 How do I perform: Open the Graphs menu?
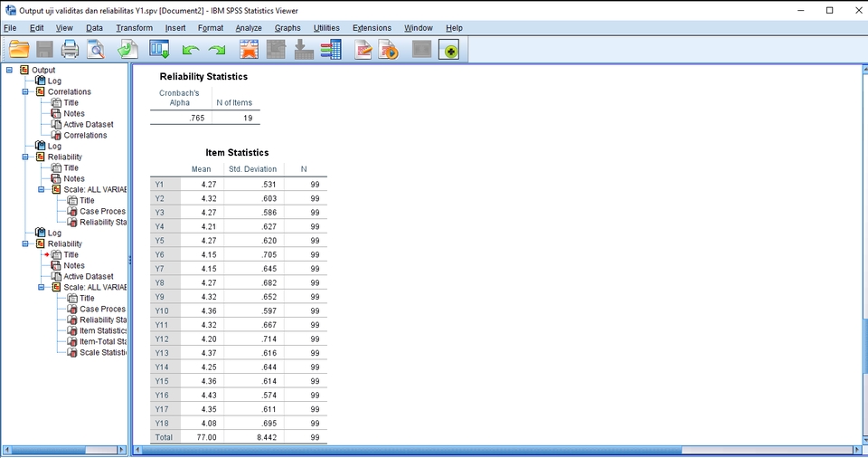(x=288, y=28)
